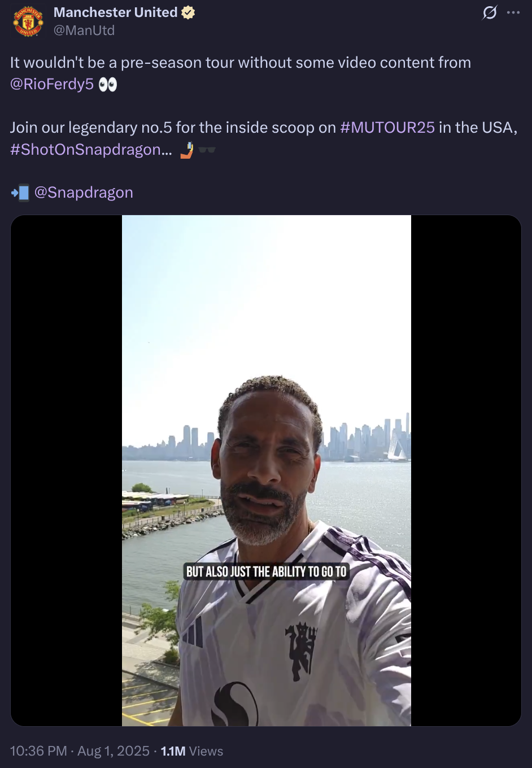The width and height of the screenshot is (532, 768).
Task: View the 1.1M Views analytics
Action: coord(192,751)
